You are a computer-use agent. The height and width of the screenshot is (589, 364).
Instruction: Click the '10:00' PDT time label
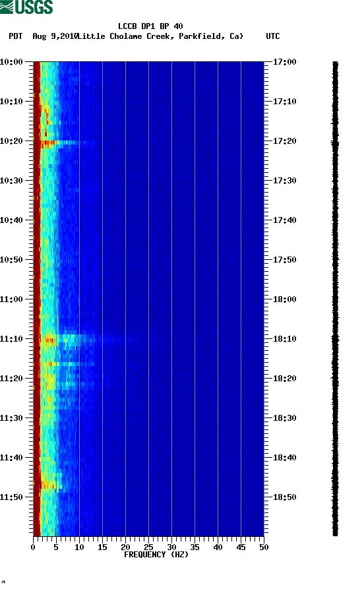(x=11, y=61)
